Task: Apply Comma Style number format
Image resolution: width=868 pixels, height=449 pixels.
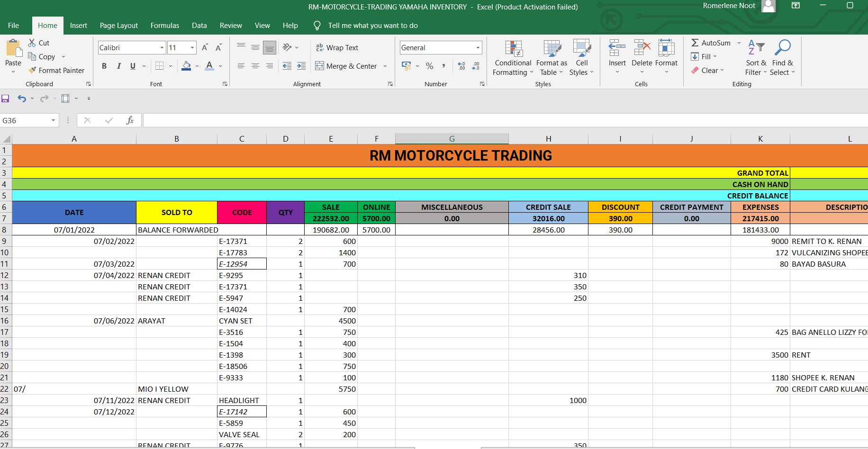Action: (443, 66)
